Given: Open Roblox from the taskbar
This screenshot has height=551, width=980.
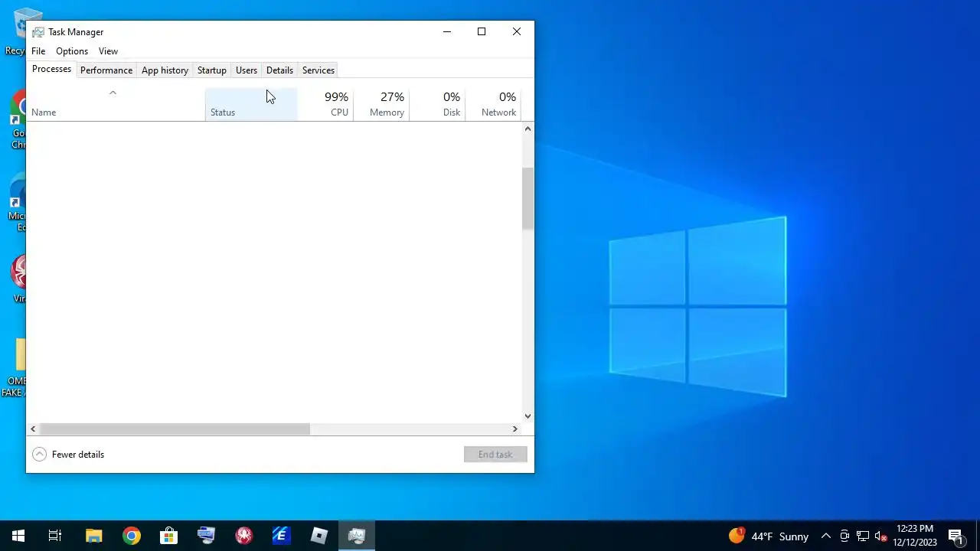Looking at the screenshot, I should click(x=318, y=536).
